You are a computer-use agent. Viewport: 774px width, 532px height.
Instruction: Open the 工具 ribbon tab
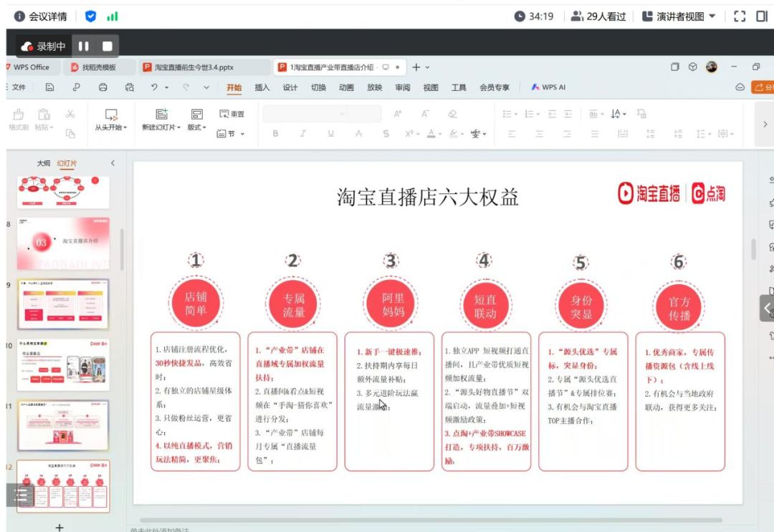tap(459, 87)
